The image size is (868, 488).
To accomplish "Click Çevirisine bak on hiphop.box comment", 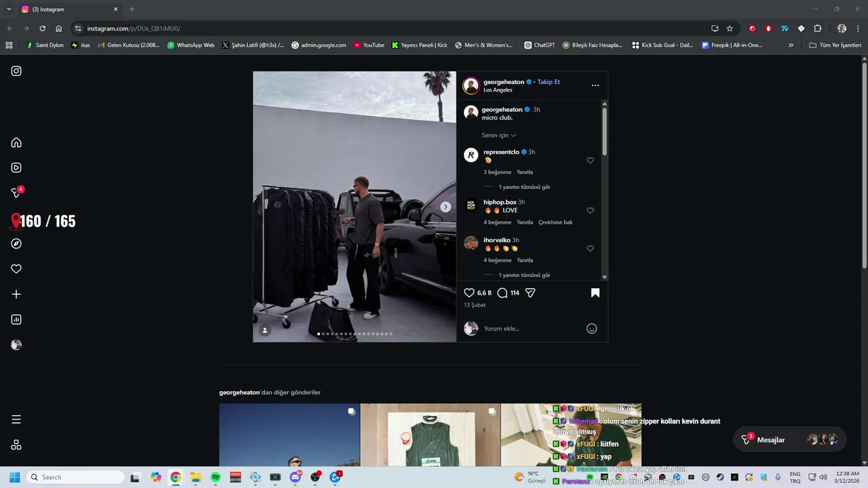I will coord(555,222).
